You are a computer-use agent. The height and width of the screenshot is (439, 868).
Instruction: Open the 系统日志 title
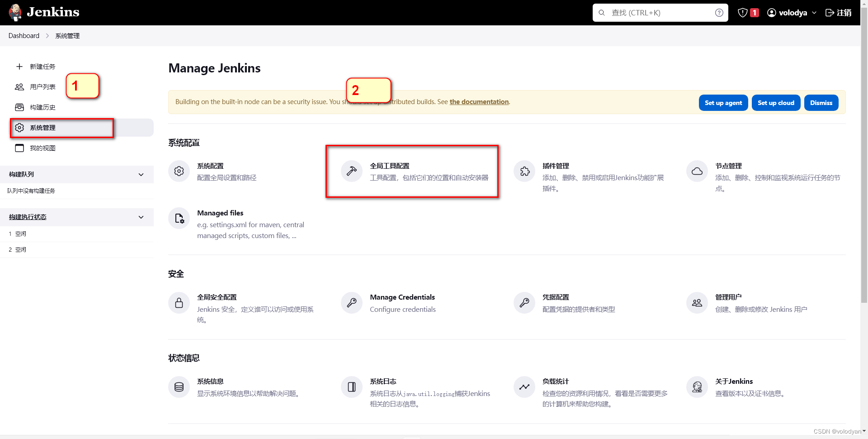coord(383,382)
